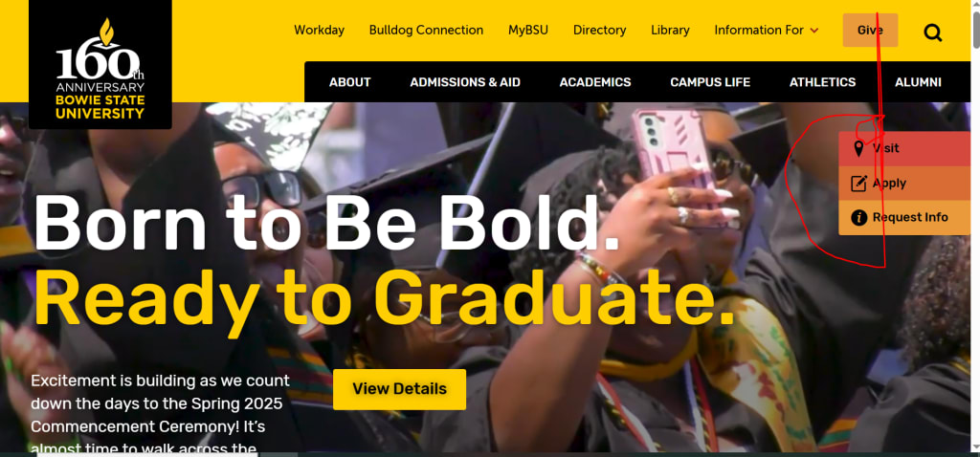Open the Workday link
980x457 pixels.
(x=320, y=30)
